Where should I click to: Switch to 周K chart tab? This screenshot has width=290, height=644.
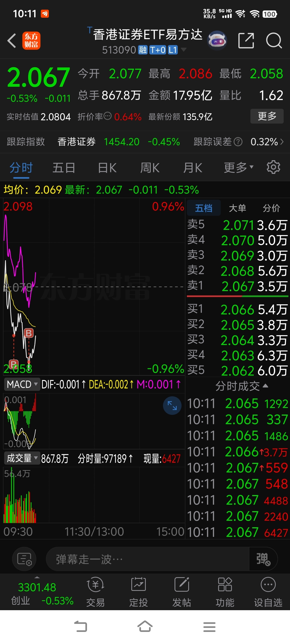(150, 168)
